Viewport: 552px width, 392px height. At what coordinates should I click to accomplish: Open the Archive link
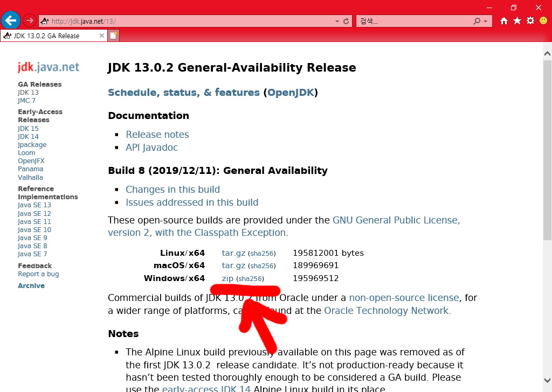(31, 285)
